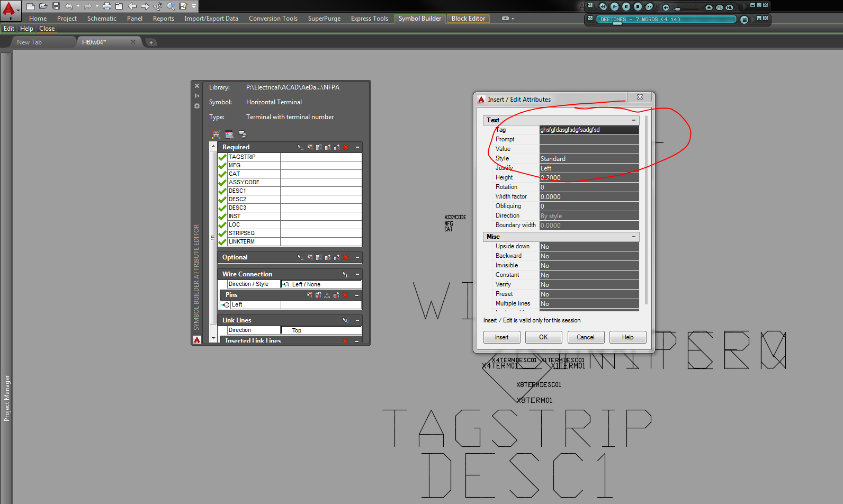Collapse the Text section in Insert / Edit Attributes
This screenshot has width=843, height=504.
634,120
